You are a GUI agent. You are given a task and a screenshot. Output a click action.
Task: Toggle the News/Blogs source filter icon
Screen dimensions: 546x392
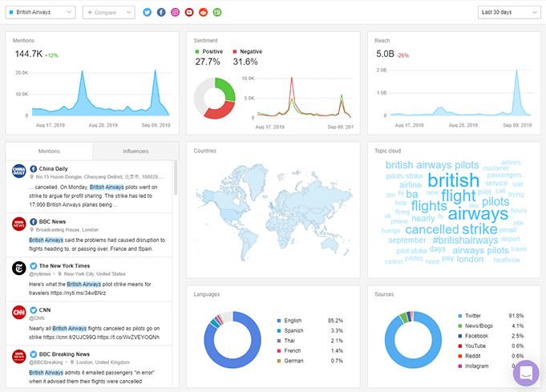click(x=217, y=12)
